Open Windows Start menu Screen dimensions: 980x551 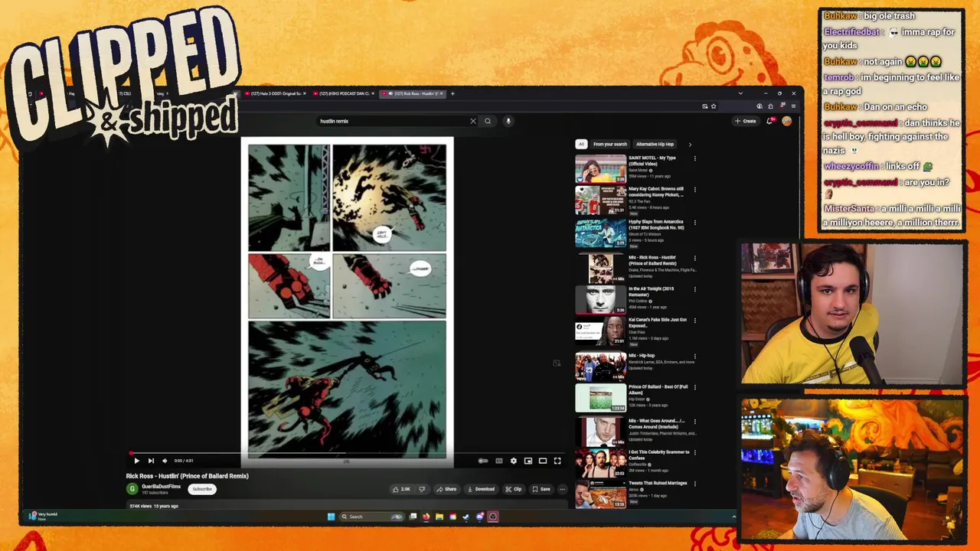[332, 517]
